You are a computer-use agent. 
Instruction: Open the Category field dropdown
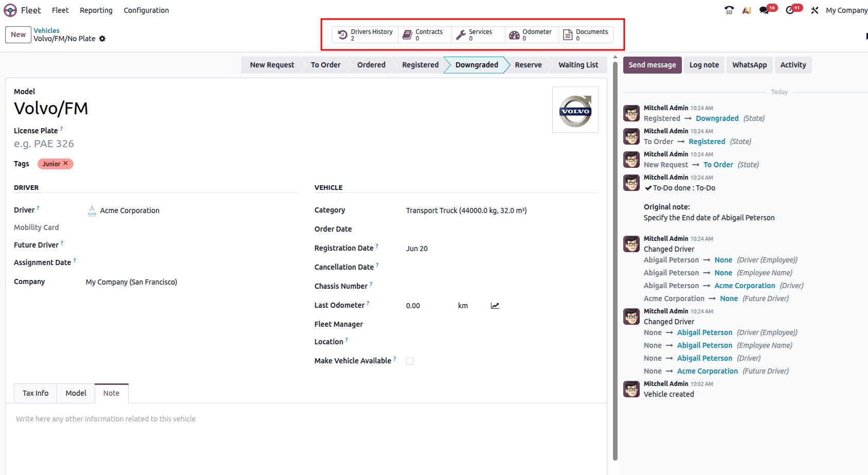pyautogui.click(x=501, y=210)
